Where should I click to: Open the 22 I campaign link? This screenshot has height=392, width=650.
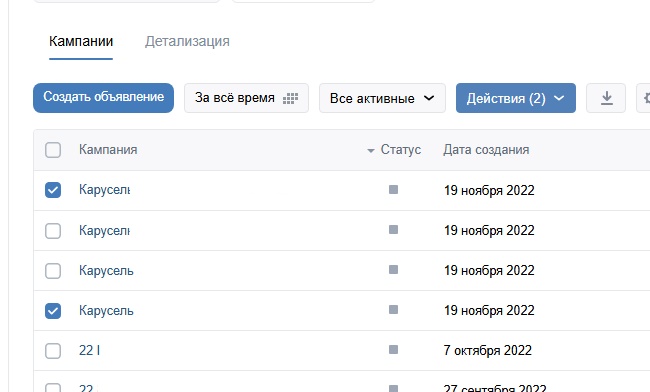coord(90,351)
